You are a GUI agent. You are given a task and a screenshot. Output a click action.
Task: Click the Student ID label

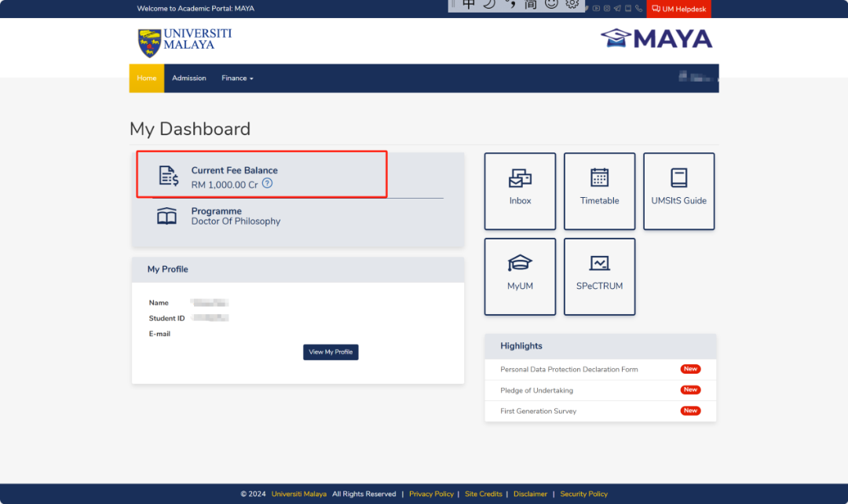(166, 318)
